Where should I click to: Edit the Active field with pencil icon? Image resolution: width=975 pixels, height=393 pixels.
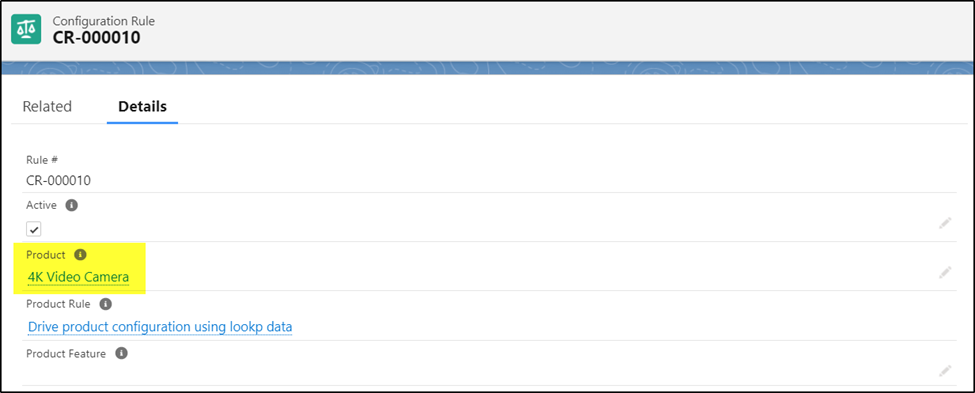[945, 223]
